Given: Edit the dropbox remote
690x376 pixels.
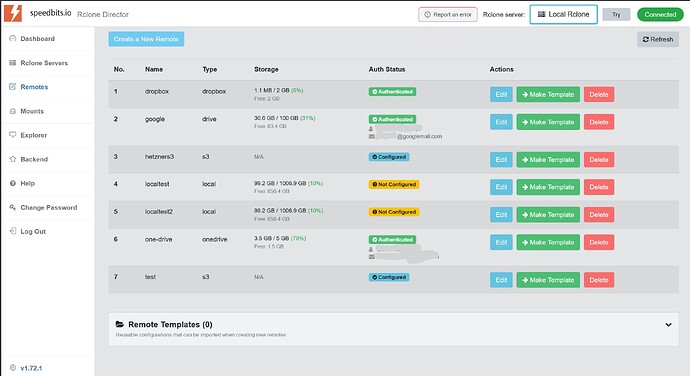Looking at the screenshot, I should click(501, 94).
